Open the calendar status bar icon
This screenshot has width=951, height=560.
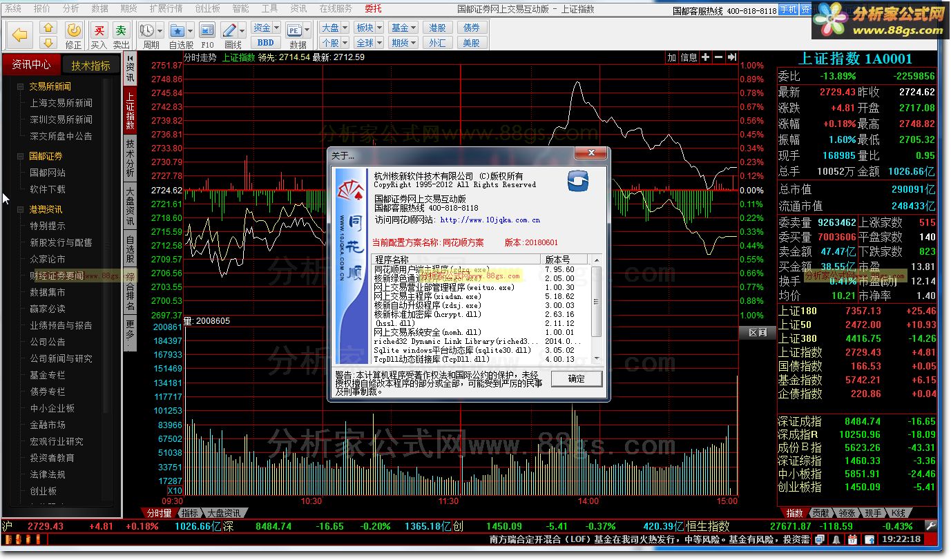click(x=851, y=539)
